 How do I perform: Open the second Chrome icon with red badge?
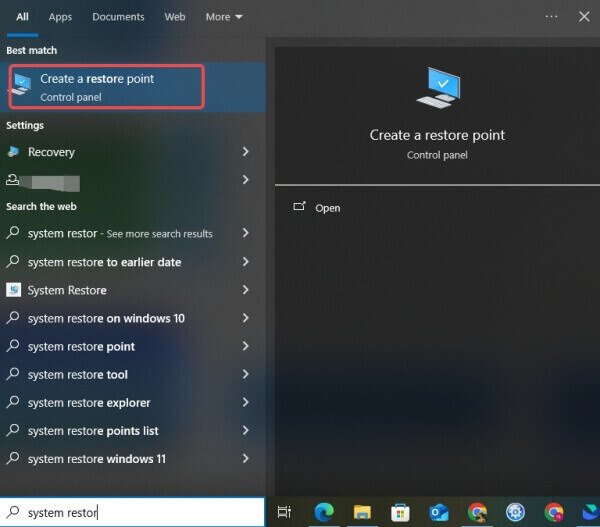click(554, 512)
